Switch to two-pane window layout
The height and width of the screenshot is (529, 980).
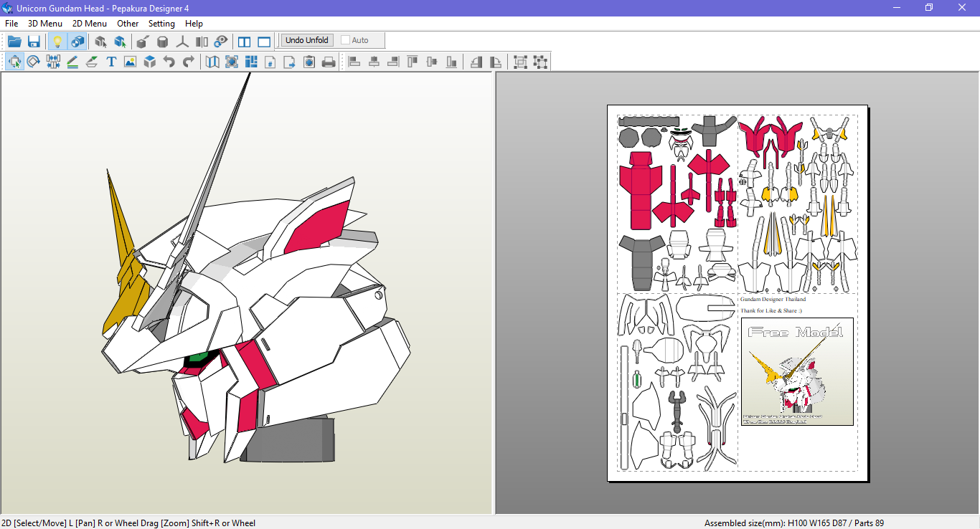tap(245, 42)
